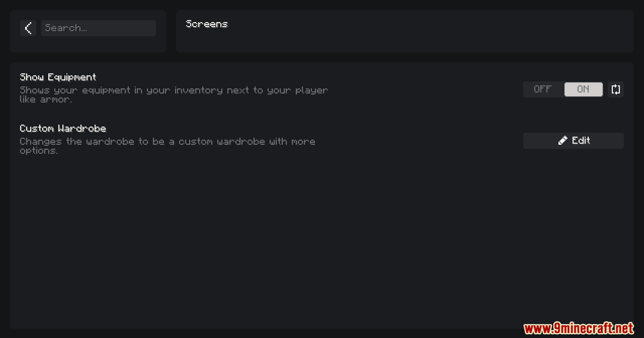Click the Custom Wardrobe setting title
The image size is (644, 338).
(x=63, y=128)
